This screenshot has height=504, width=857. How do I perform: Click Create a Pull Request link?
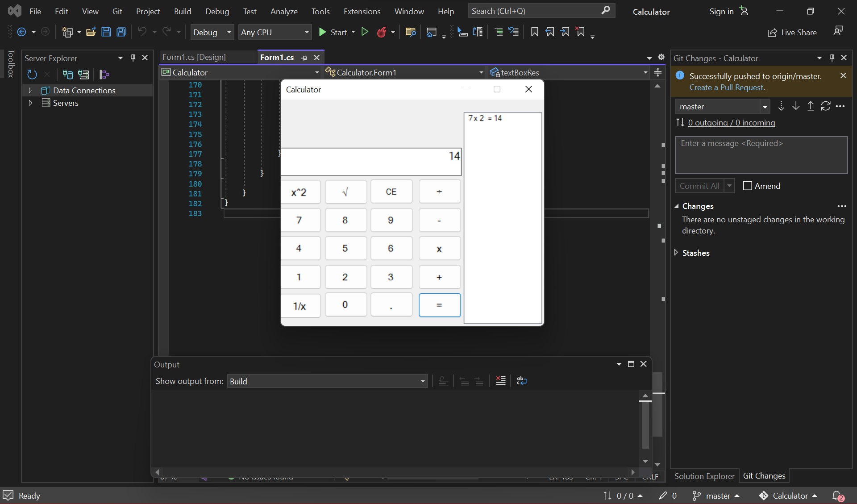click(x=727, y=87)
